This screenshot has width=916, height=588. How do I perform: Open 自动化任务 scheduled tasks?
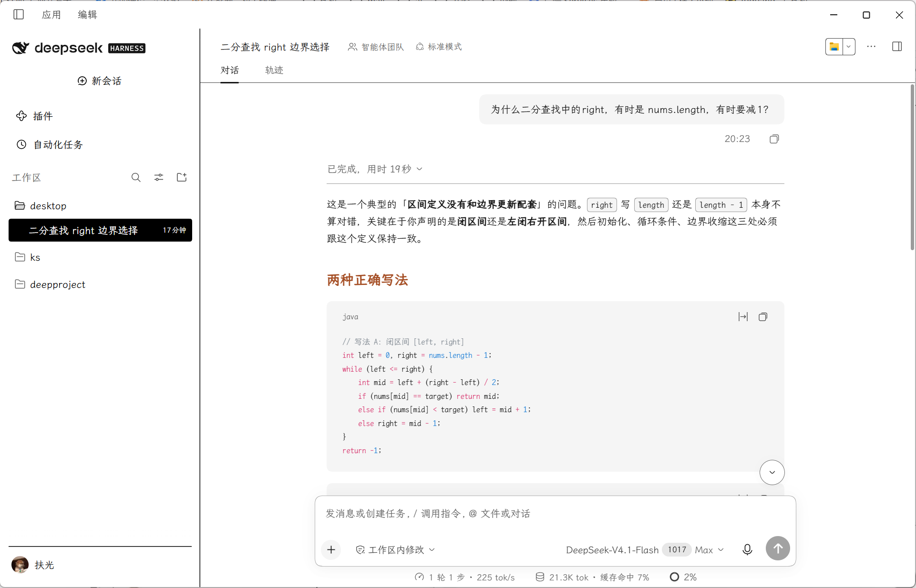(x=50, y=145)
